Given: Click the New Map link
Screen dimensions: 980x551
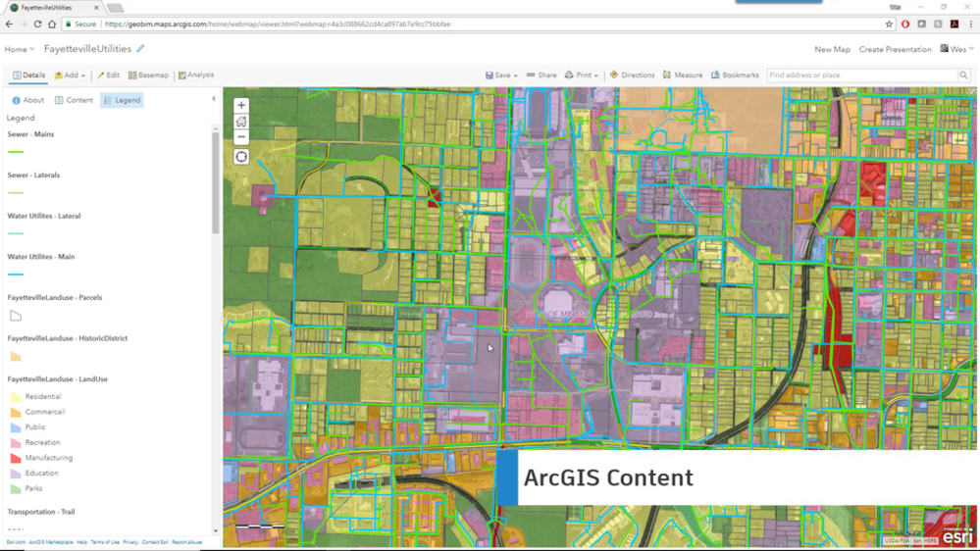Looking at the screenshot, I should 832,49.
